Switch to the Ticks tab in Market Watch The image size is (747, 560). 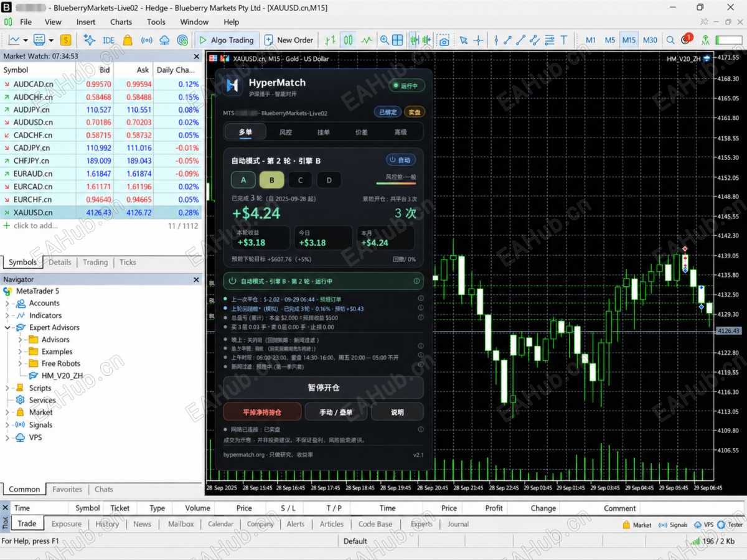[128, 262]
